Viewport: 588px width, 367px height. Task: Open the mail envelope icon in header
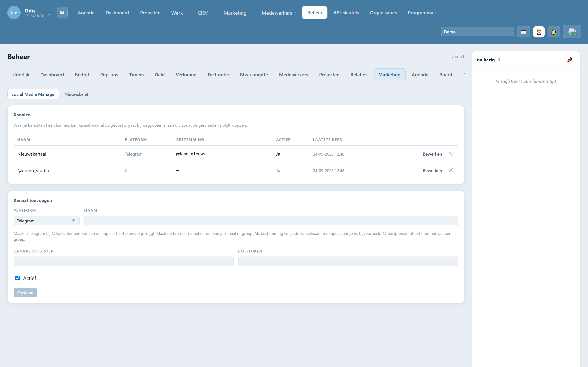click(x=524, y=32)
